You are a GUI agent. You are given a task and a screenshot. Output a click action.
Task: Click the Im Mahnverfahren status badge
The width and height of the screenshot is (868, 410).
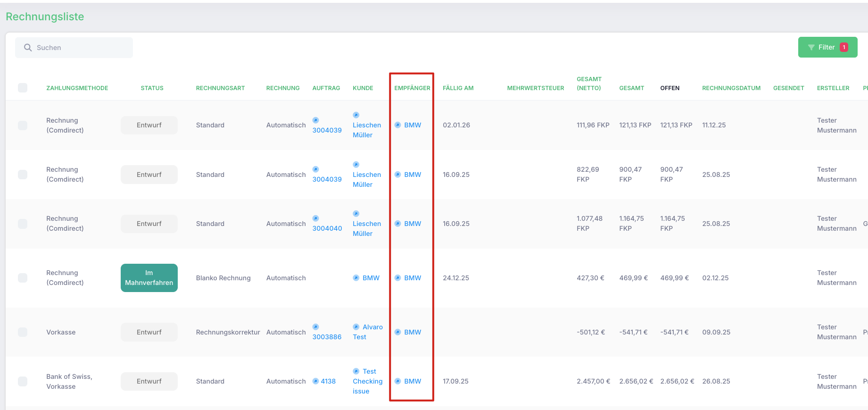click(149, 278)
